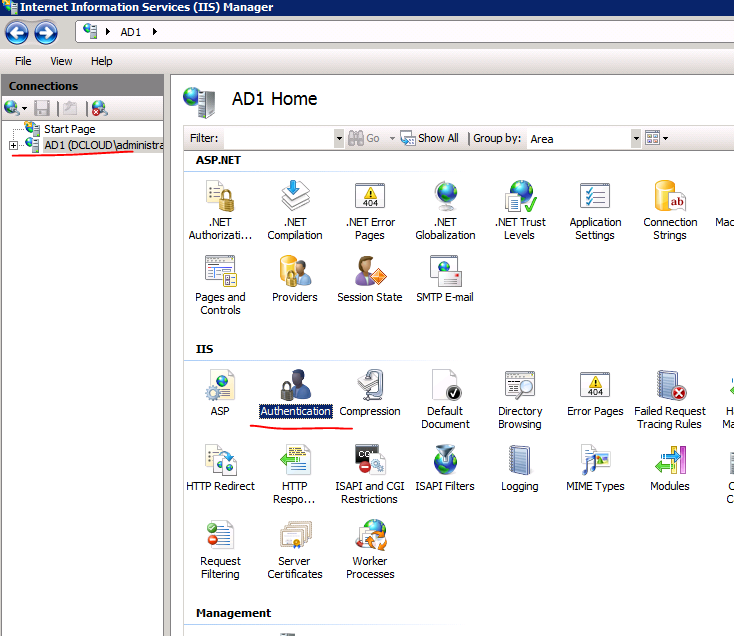Click the Go filter button
The height and width of the screenshot is (636, 734).
pyautogui.click(x=364, y=138)
